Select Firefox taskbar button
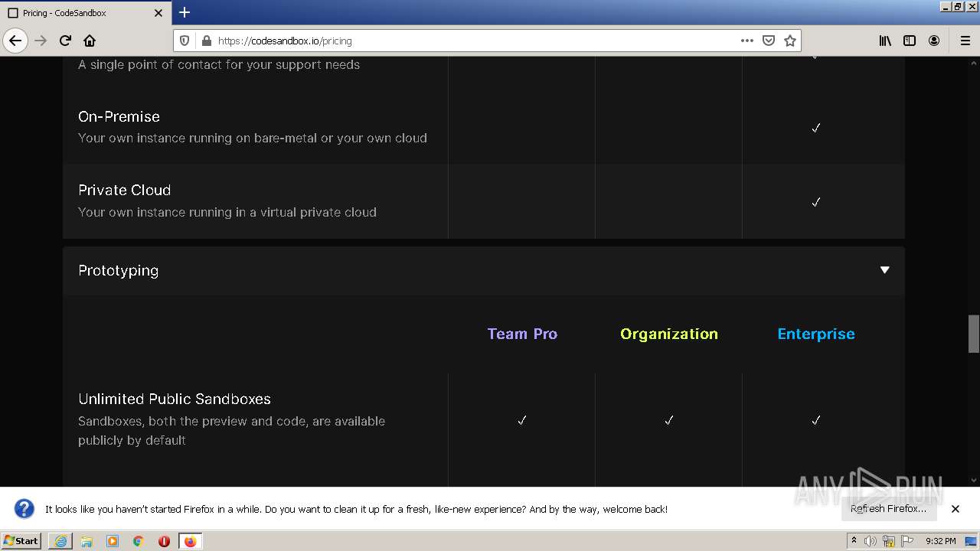 pyautogui.click(x=190, y=541)
